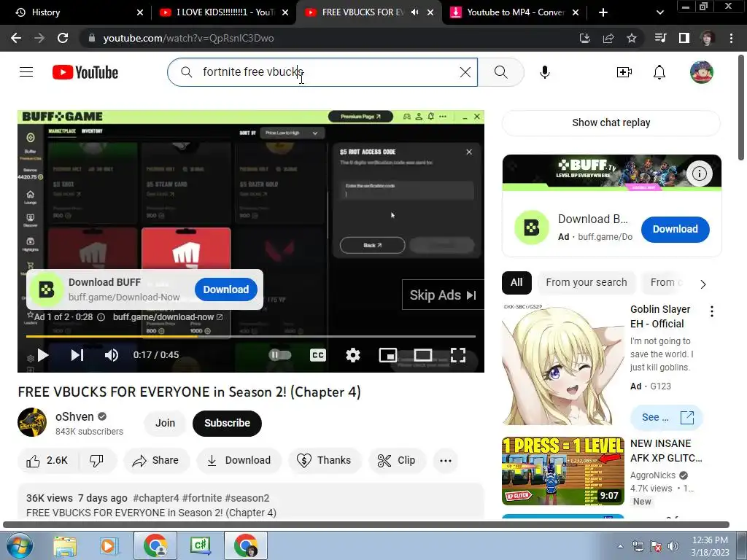Mute the video with speaker icon
This screenshot has height=560, width=747.
pyautogui.click(x=112, y=355)
